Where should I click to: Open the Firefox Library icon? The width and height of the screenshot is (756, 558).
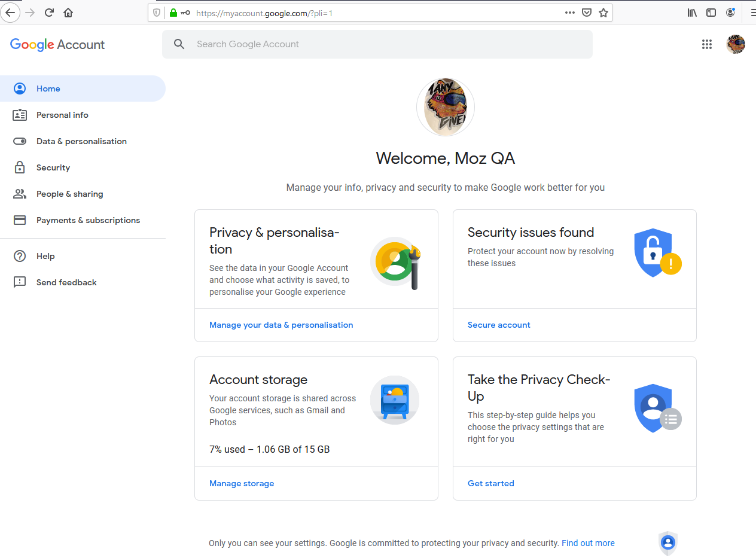tap(692, 12)
